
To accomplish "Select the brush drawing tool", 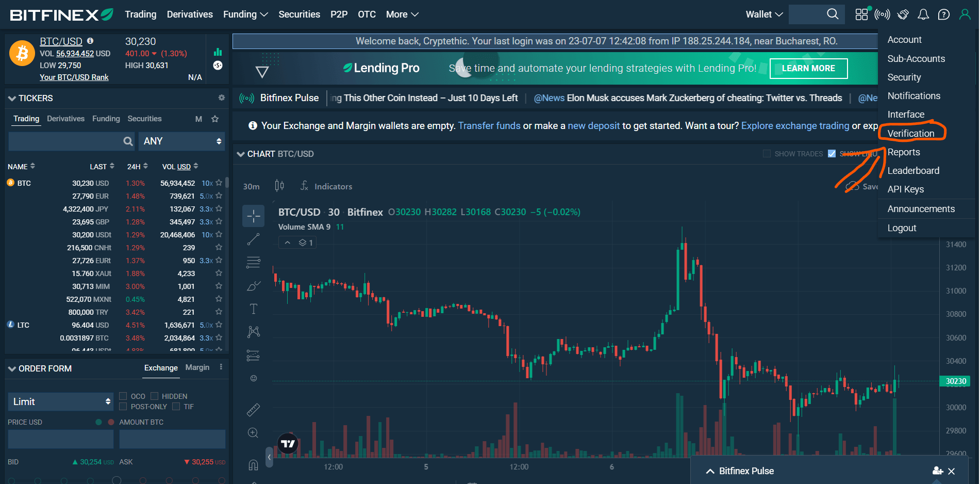I will [253, 285].
